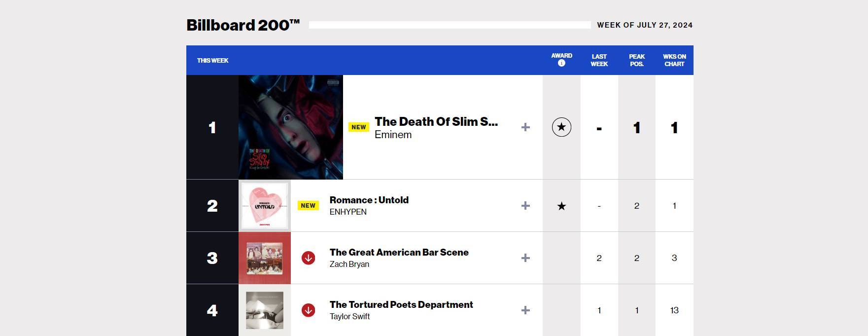
Task: Click the title The Tortured Poets Department
Action: (x=401, y=304)
